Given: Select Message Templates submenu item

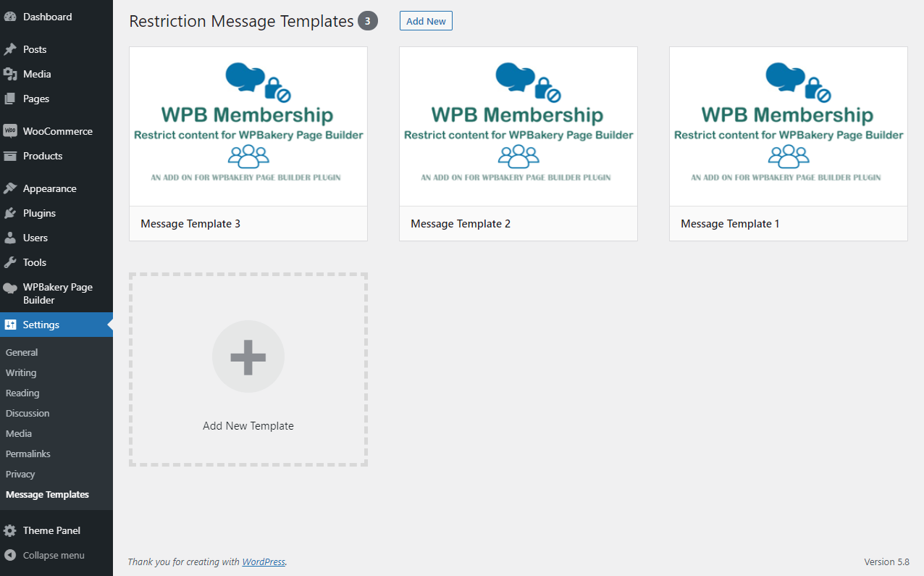Looking at the screenshot, I should point(47,494).
